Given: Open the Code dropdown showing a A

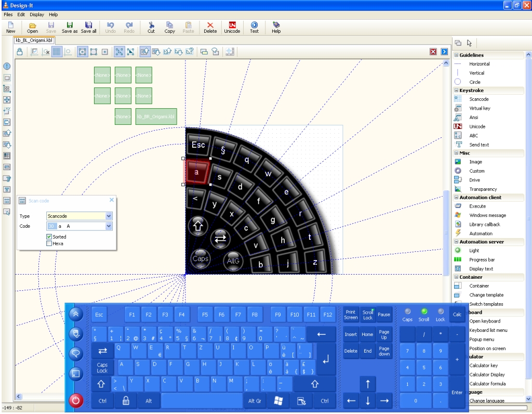Looking at the screenshot, I should (x=109, y=226).
